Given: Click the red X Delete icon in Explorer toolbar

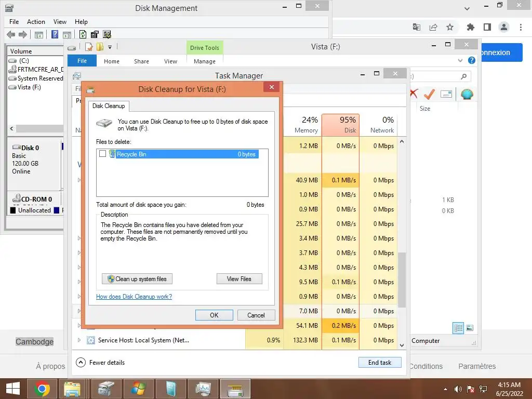Looking at the screenshot, I should pyautogui.click(x=414, y=94).
